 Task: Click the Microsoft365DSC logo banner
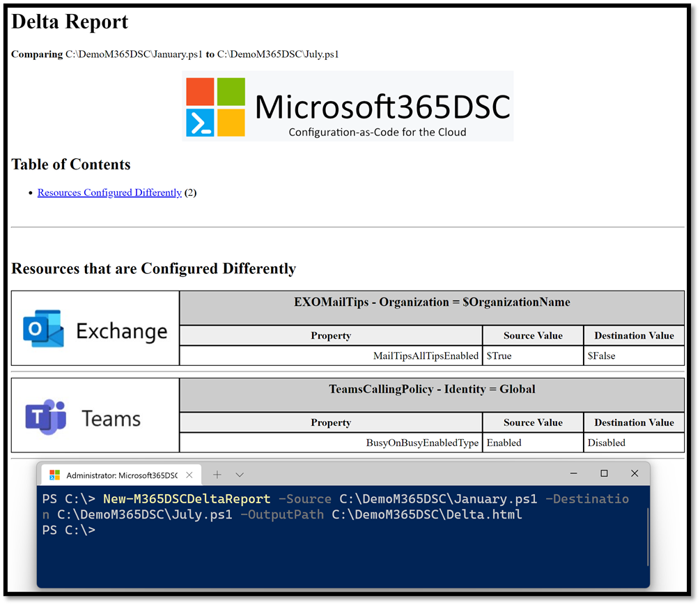348,107
